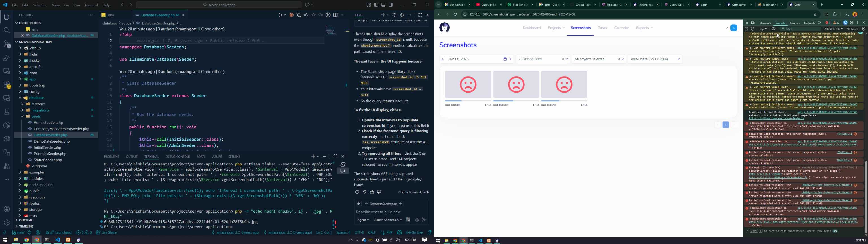The image size is (868, 244).
Task: Click the progress bar under the 17:16 screenshot
Action: pos(516,101)
